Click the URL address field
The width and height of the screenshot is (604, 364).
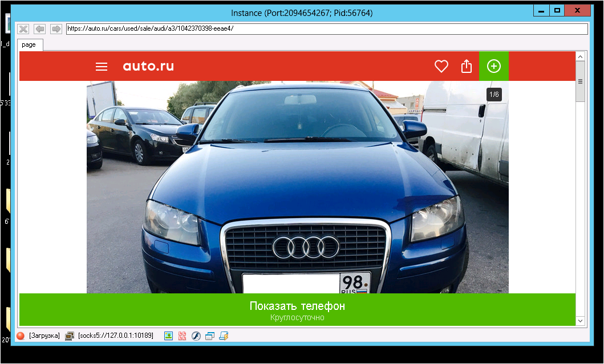[327, 29]
